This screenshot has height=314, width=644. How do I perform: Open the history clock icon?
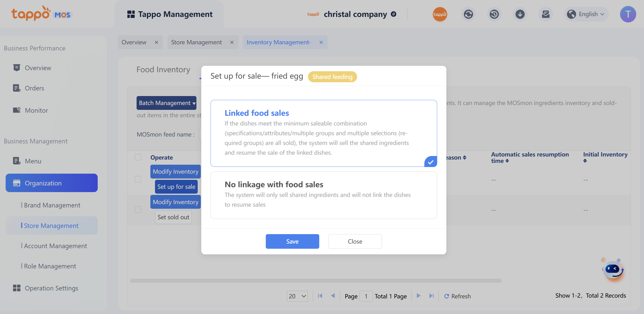(x=494, y=14)
